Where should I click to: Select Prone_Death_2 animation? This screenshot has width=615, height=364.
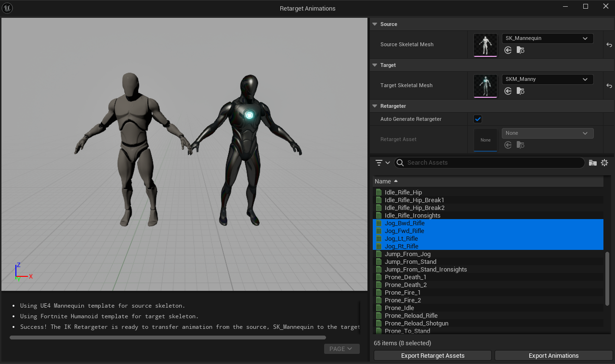pos(488,285)
